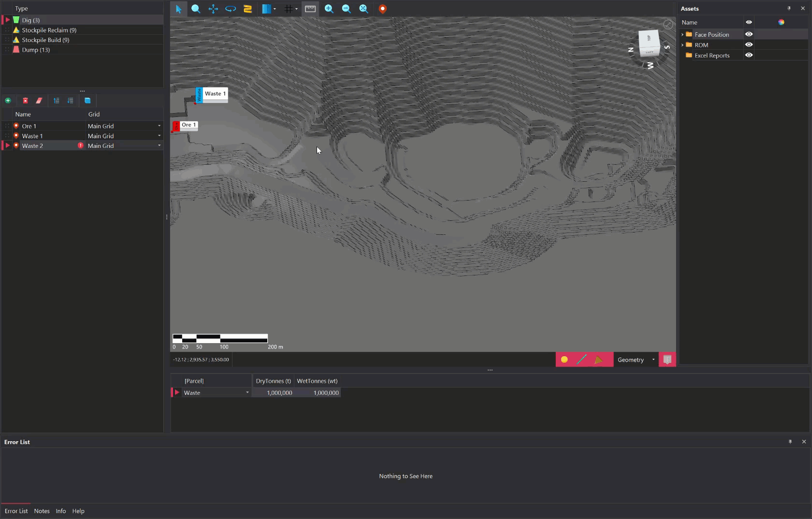Toggle Excel Reports visibility eye
The width and height of the screenshot is (812, 519).
point(749,55)
